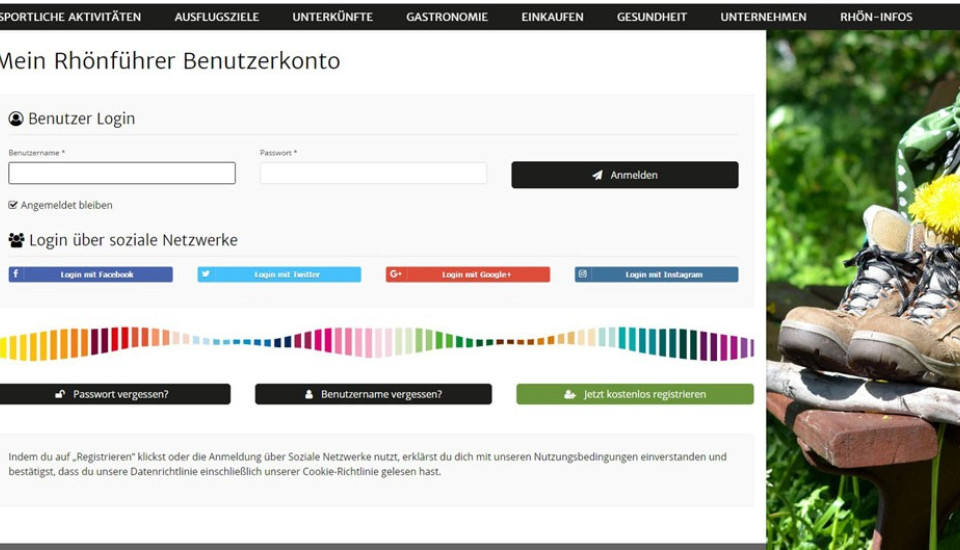The width and height of the screenshot is (960, 550).
Task: Click the add-user icon on the register button
Action: pyautogui.click(x=570, y=394)
